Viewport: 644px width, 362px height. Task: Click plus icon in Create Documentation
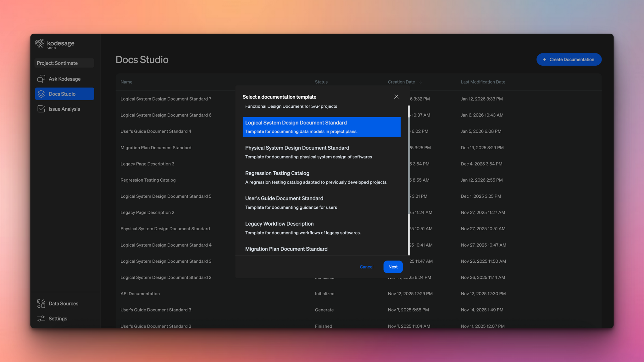544,60
